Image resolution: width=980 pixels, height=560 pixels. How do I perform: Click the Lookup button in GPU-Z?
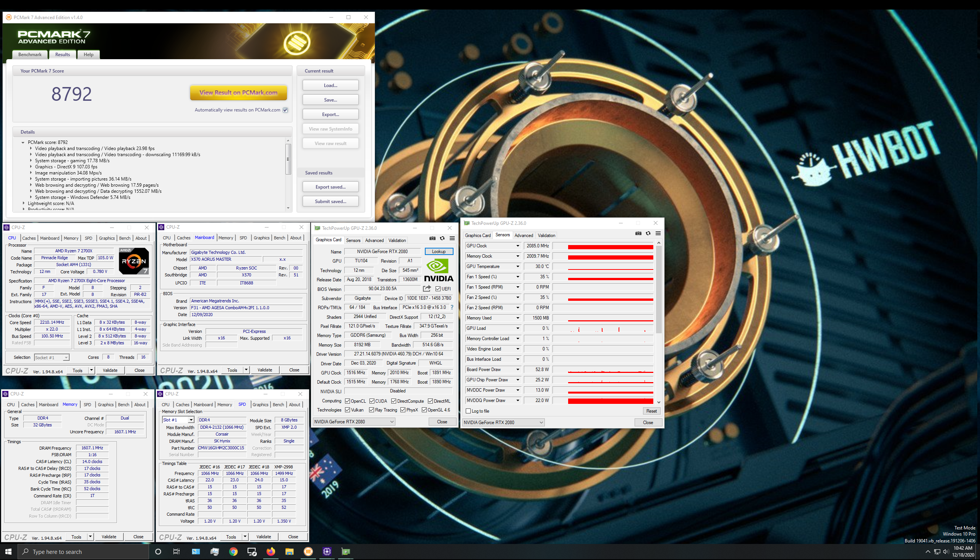(439, 252)
